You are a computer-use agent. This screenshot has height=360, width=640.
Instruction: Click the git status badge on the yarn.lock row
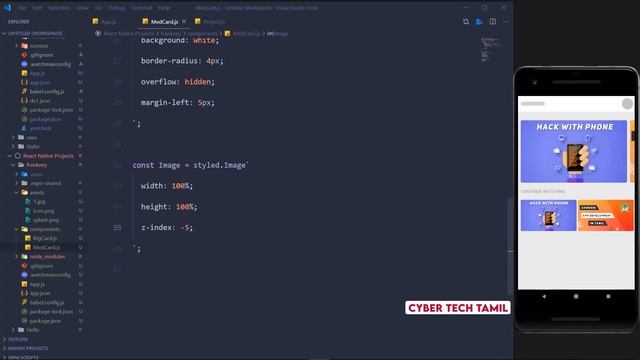(80, 128)
